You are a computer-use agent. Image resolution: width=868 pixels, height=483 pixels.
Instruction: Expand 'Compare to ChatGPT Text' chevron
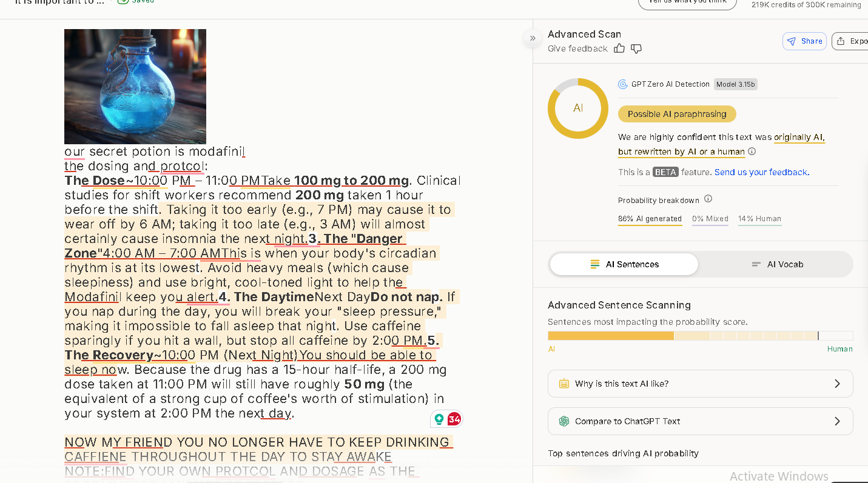click(x=837, y=421)
